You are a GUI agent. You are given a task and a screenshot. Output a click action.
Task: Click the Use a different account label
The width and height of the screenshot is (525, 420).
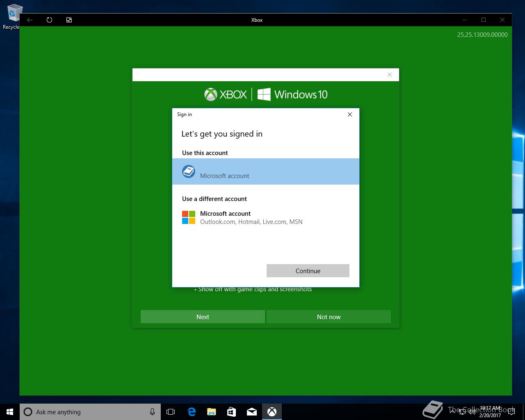point(215,199)
